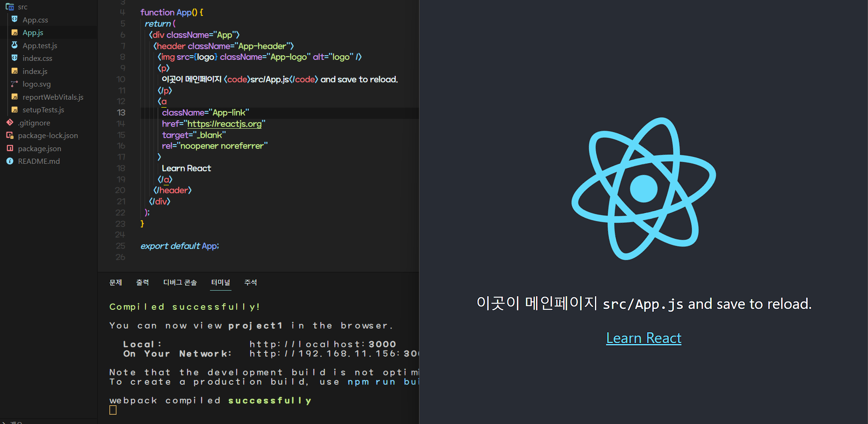Click the .gitignore git icon

click(x=10, y=123)
